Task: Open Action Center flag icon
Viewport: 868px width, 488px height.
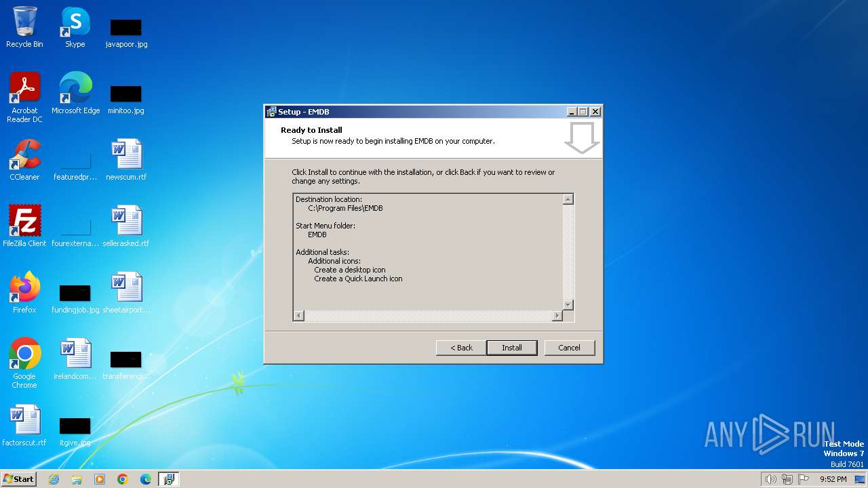Action: [804, 479]
